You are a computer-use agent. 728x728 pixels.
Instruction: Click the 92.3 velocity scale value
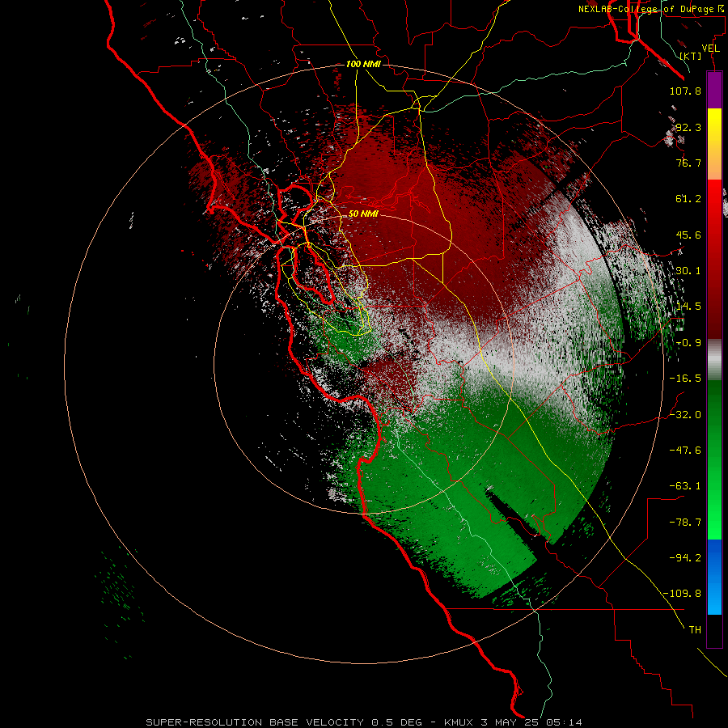pos(688,127)
